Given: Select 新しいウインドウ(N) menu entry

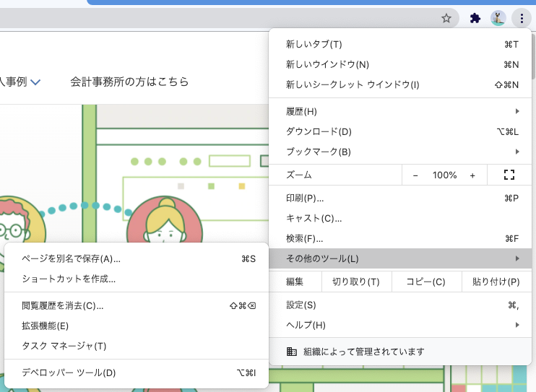Looking at the screenshot, I should [x=400, y=64].
